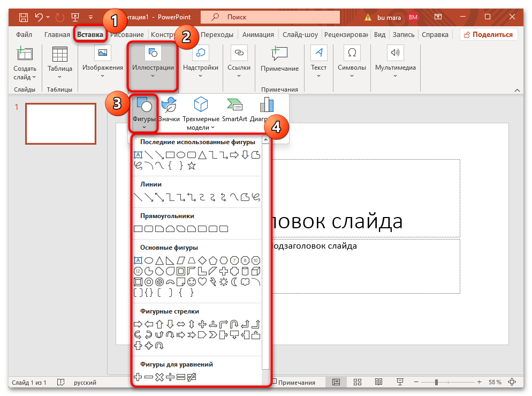Collapse the ribbon with chevron
The width and height of the screenshot is (532, 396).
pyautogui.click(x=517, y=90)
